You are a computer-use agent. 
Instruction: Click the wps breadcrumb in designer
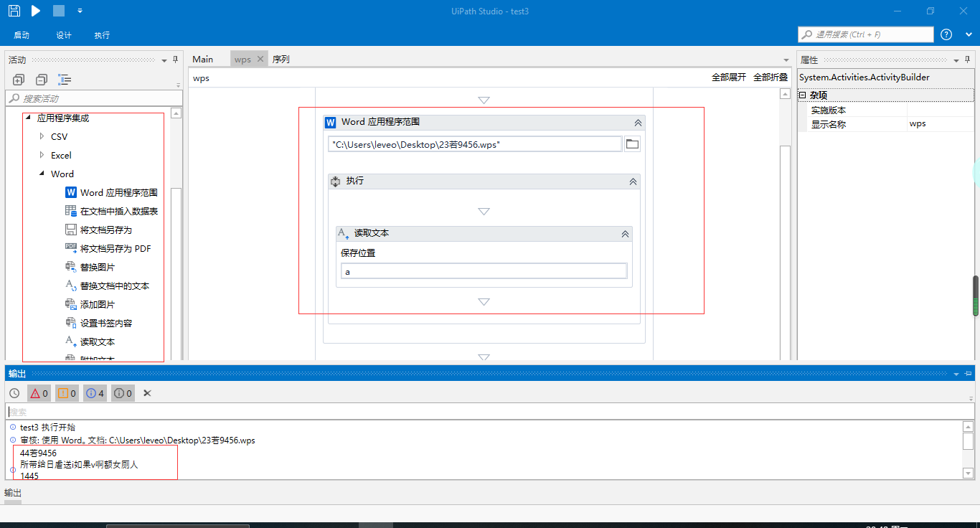(x=202, y=77)
